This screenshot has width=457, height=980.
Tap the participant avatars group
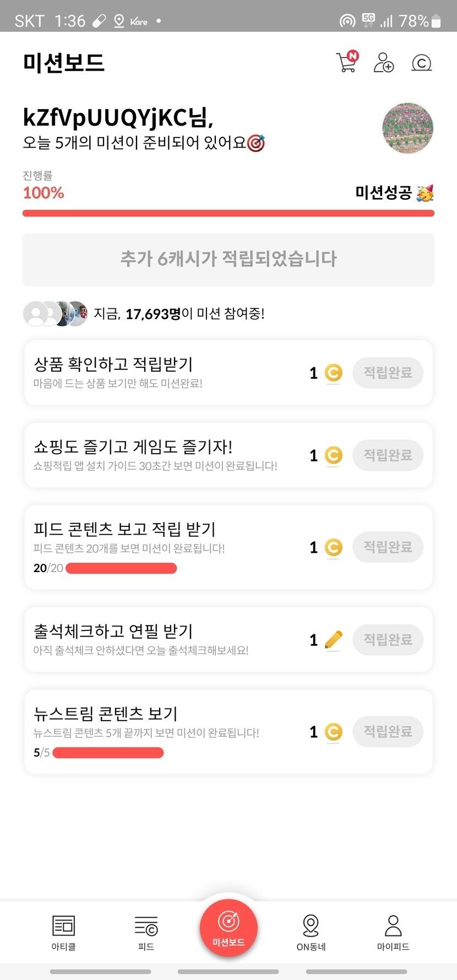pos(55,314)
